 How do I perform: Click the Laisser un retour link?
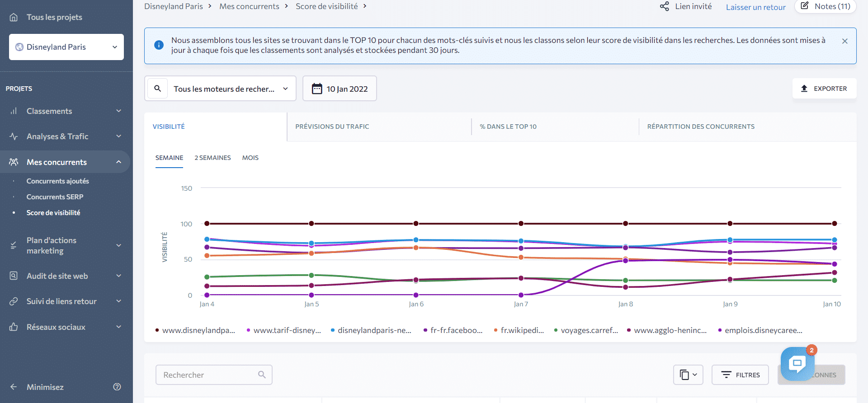(755, 7)
